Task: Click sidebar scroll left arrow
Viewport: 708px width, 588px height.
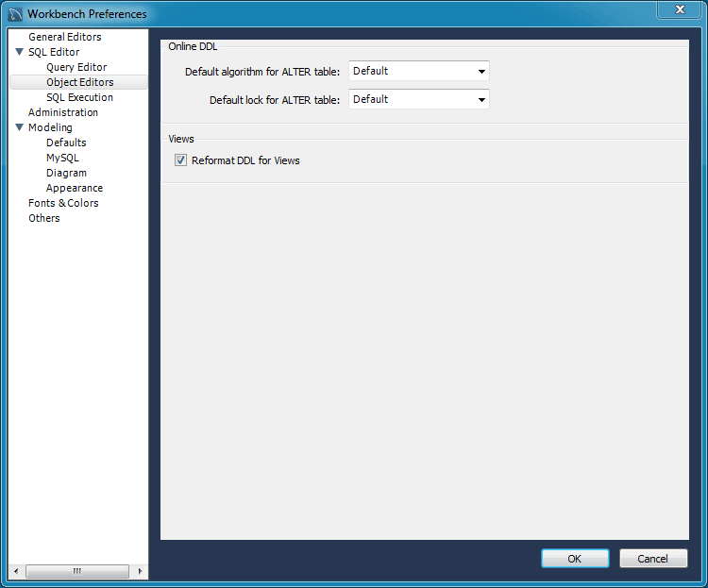Action: click(x=16, y=571)
